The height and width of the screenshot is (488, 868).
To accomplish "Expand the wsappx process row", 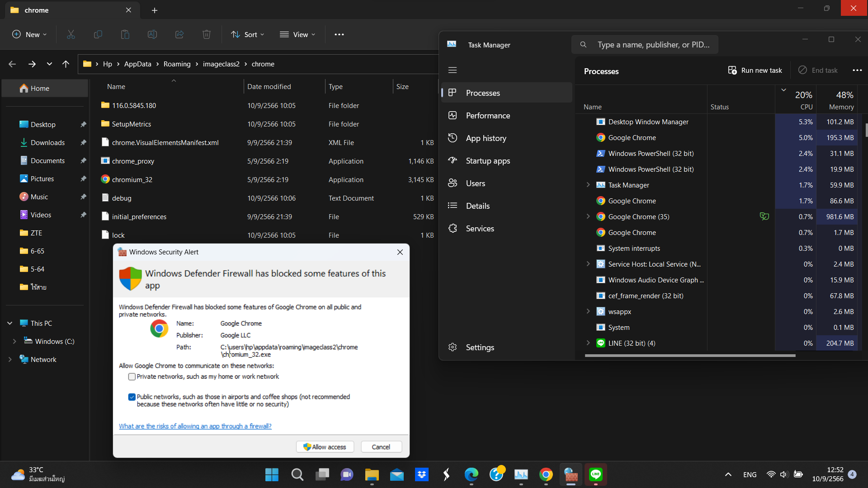I will click(x=588, y=311).
